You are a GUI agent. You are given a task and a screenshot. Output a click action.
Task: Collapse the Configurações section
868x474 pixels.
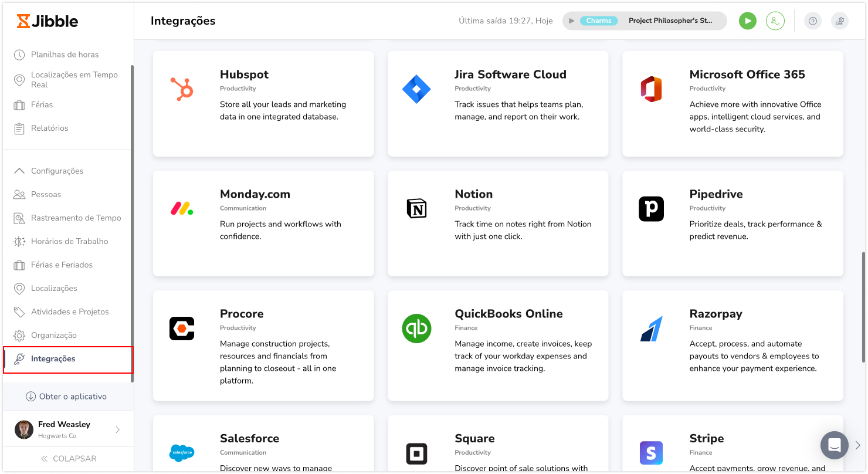pos(19,171)
